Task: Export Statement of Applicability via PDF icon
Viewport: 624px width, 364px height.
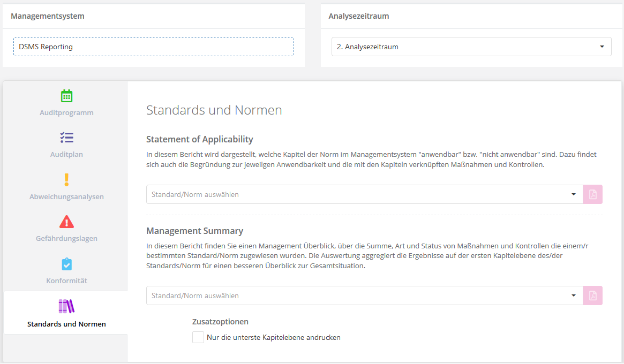Action: click(592, 194)
